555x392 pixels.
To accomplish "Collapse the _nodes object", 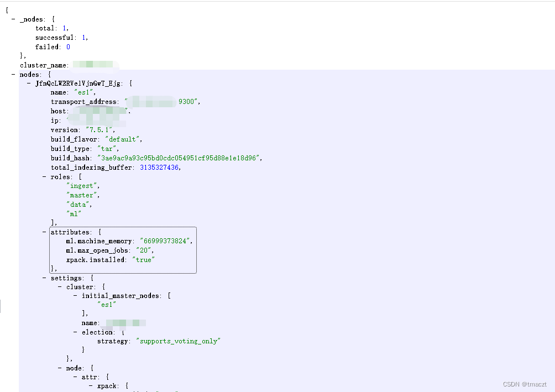I will [13, 19].
